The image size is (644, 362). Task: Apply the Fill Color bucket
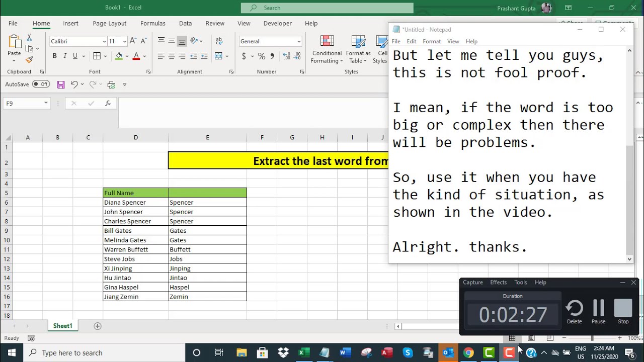(119, 56)
